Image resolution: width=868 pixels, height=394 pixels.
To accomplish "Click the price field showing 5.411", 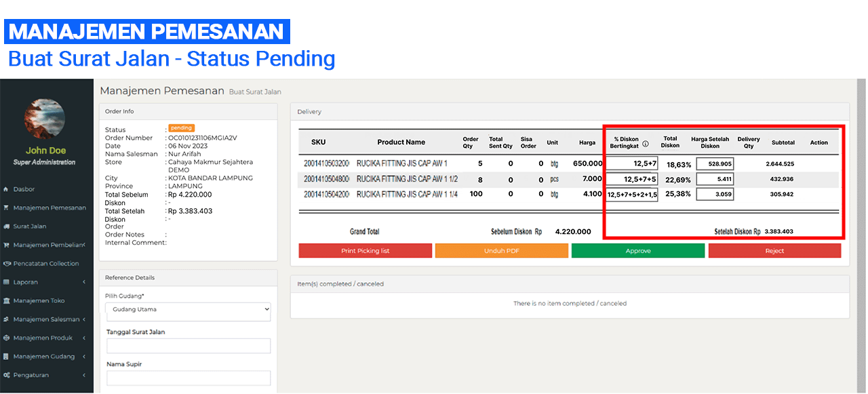I will 715,179.
